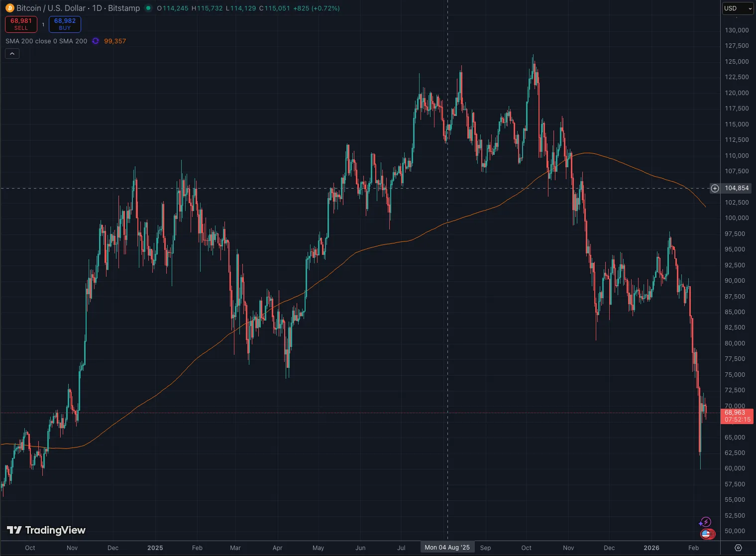The image size is (756, 556).
Task: Click the orange SMA value 99,357
Action: (x=115, y=41)
